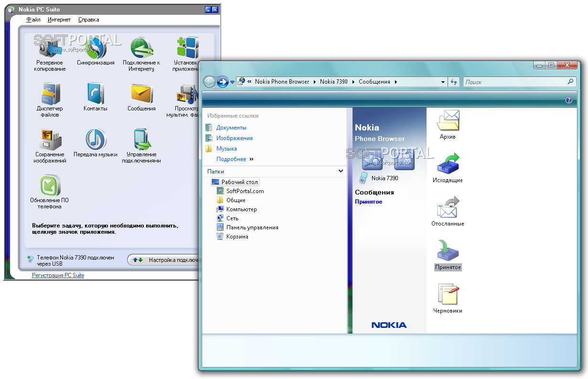Click Nokia 7390 breadcrumb segment
This screenshot has width=588, height=379.
pyautogui.click(x=334, y=82)
